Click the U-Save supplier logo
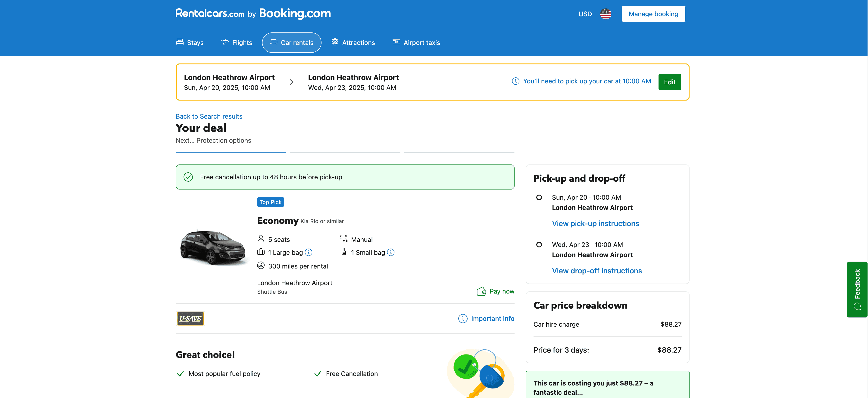This screenshot has width=868, height=398. click(190, 318)
